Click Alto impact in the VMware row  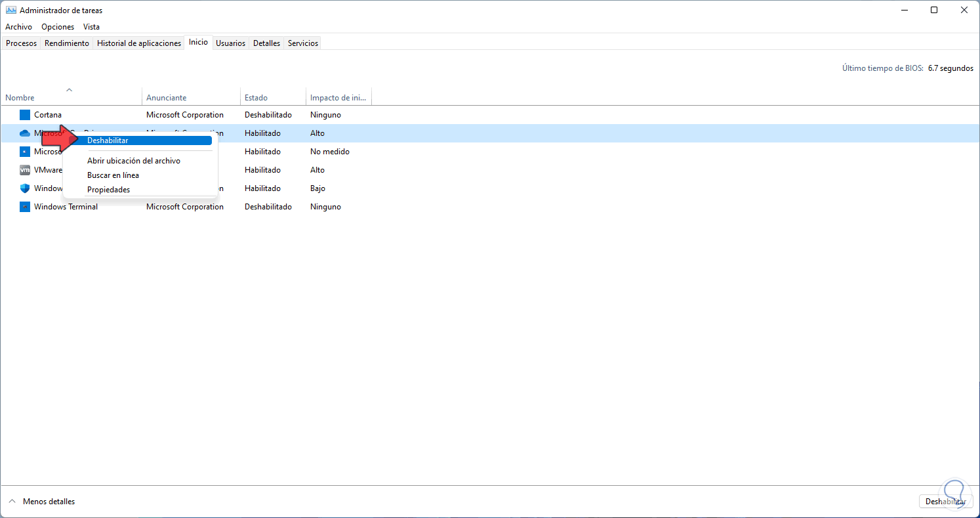coord(317,170)
